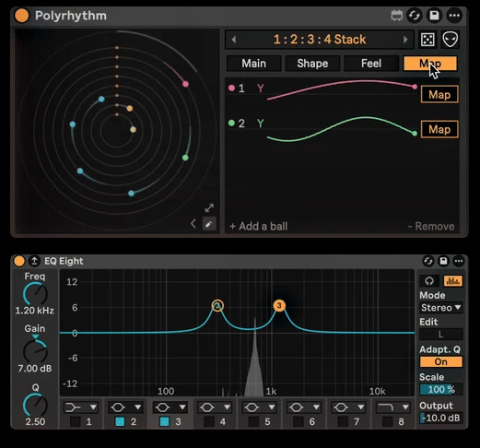Open the EQ Eight options menu
480x448 pixels.
[x=459, y=261]
